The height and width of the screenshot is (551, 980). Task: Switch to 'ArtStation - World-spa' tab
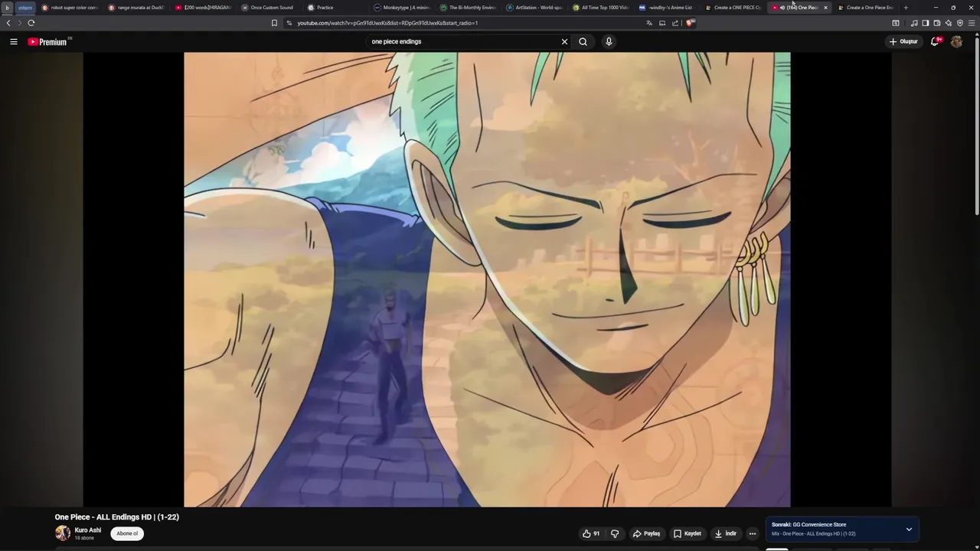(x=535, y=8)
